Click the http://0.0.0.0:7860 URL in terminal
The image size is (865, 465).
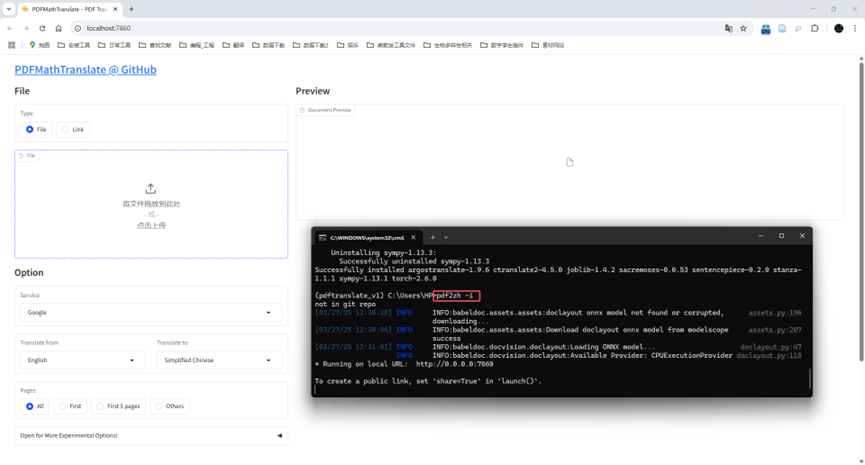(455, 364)
